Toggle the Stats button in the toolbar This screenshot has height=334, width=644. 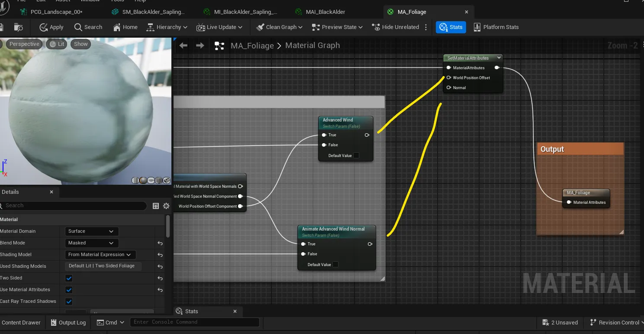click(x=451, y=27)
